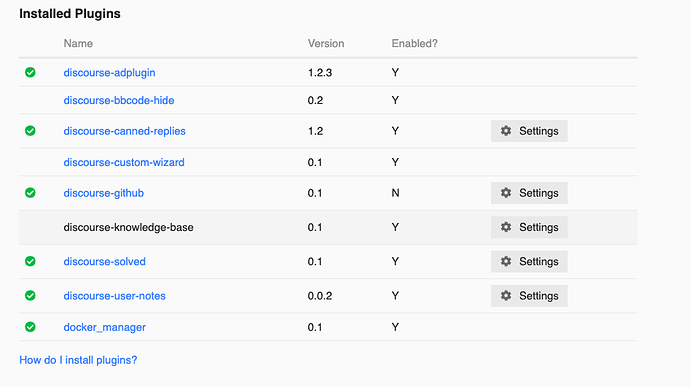Click green checkmark icon beside discourse-canned-replies
Screen dimensions: 690x387
click(30, 131)
